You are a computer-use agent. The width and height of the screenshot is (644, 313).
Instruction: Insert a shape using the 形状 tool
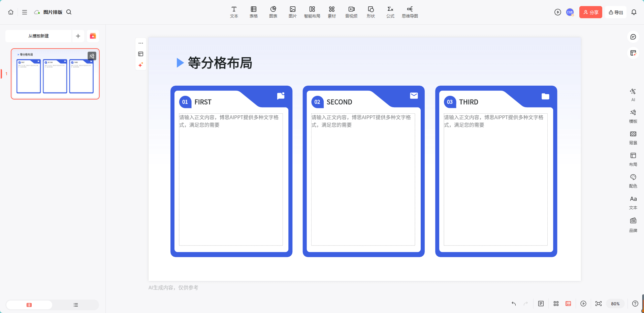pos(371,12)
